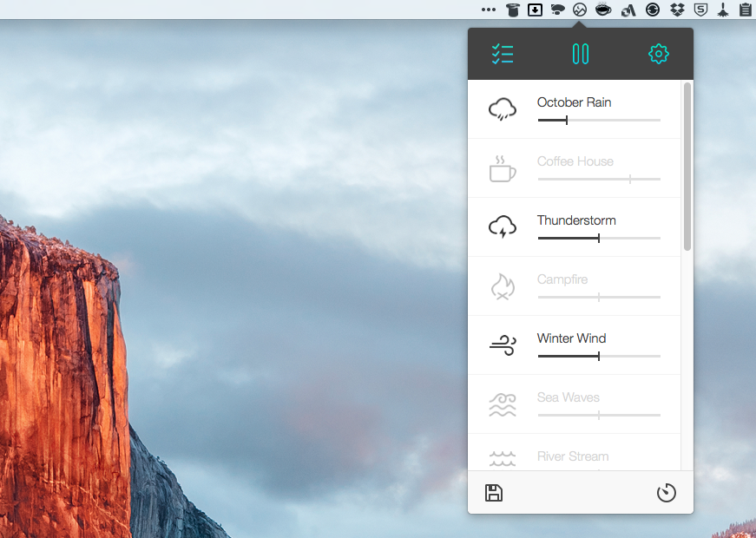This screenshot has height=538, width=756.
Task: Open the shield S menu bar icon
Action: (700, 10)
